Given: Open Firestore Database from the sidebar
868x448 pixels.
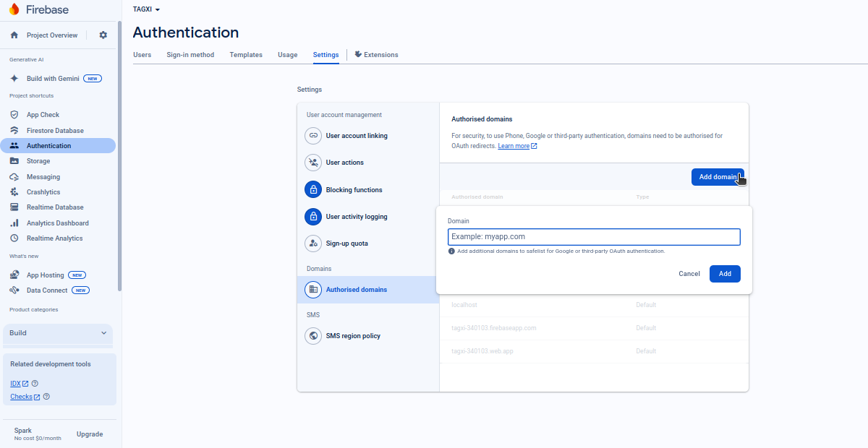Looking at the screenshot, I should [15, 130].
